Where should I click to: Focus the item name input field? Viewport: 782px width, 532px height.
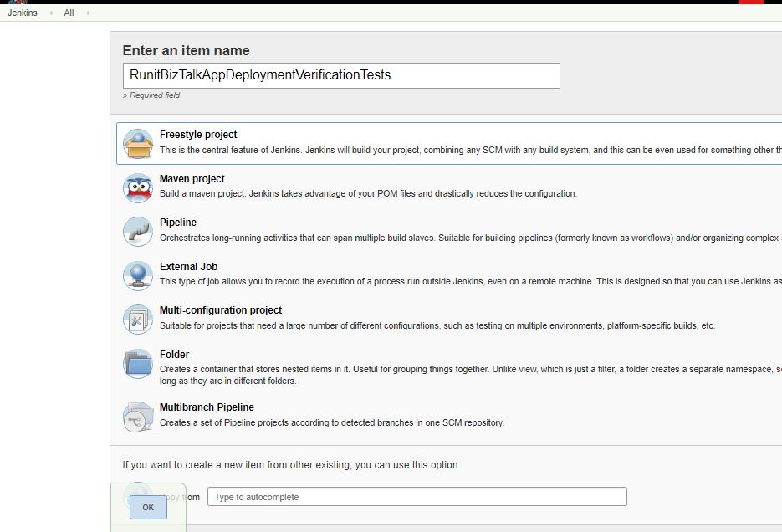point(341,75)
